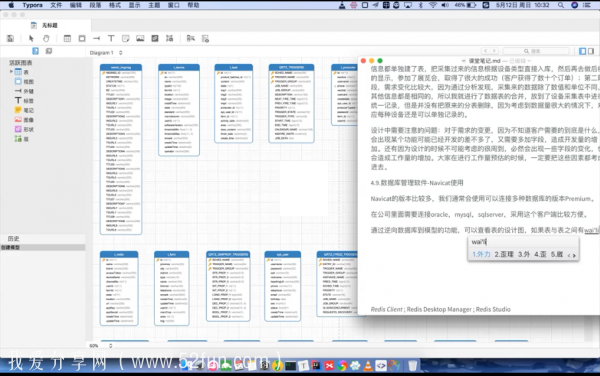Open the zoom percentage stepper
Viewport: 600px width, 376px height.
click(111, 346)
